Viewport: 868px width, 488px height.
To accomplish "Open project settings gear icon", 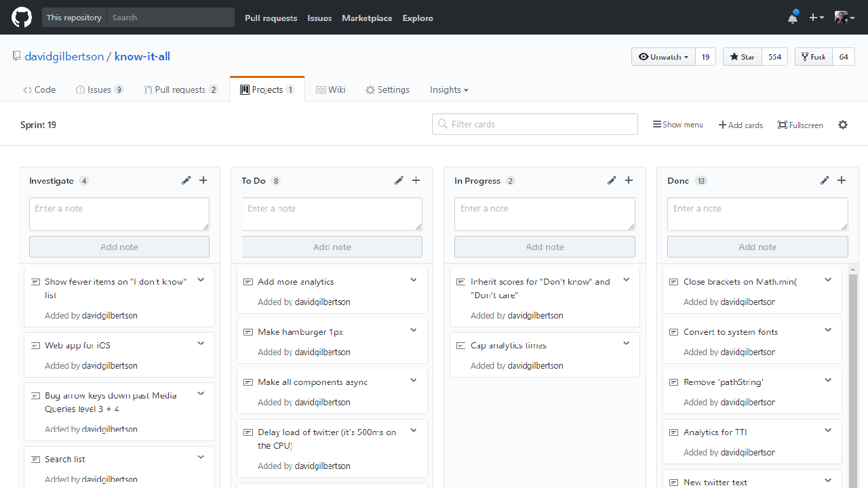I will click(x=843, y=125).
